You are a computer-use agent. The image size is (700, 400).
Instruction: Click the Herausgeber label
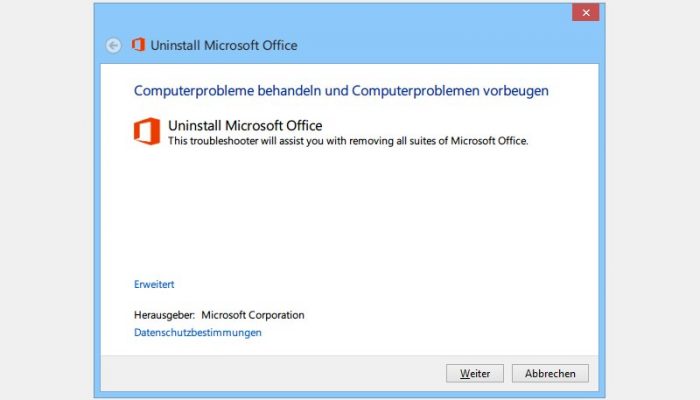point(164,315)
